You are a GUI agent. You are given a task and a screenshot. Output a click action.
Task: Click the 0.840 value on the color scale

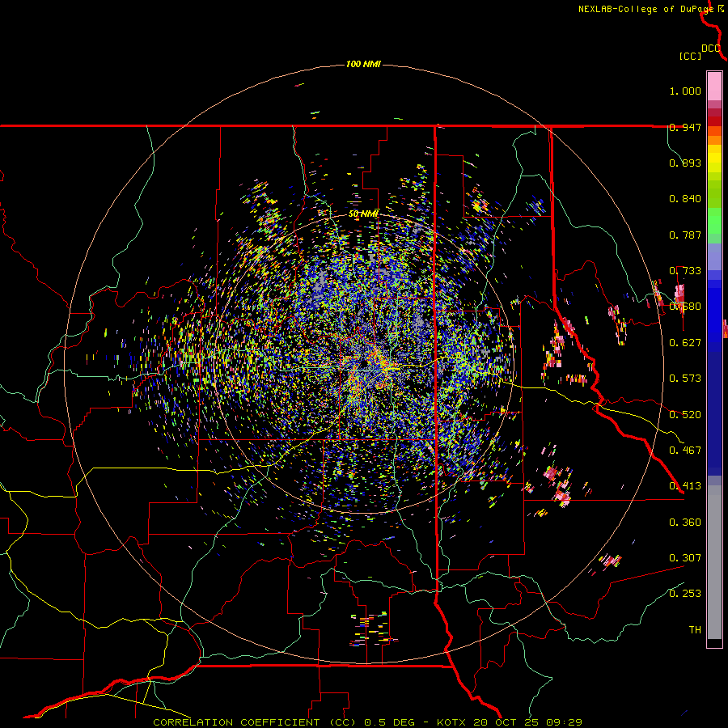point(685,199)
